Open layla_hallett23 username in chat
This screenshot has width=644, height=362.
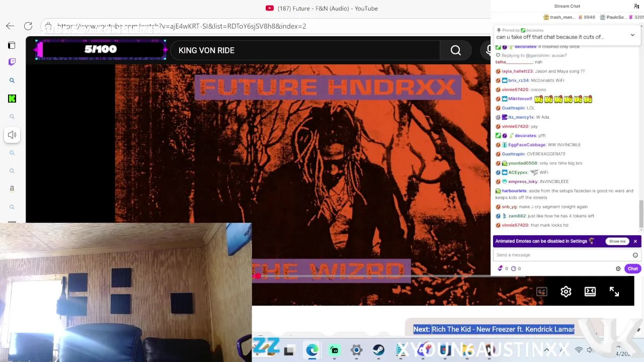click(x=517, y=71)
